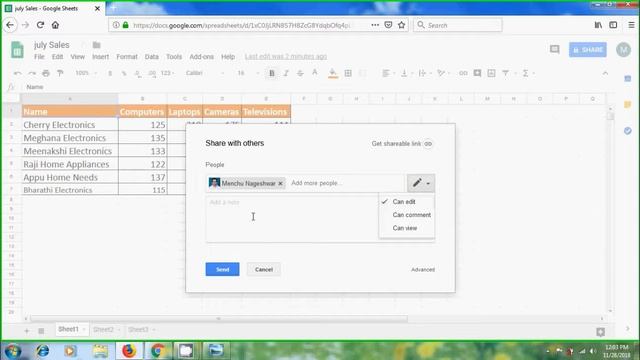The height and width of the screenshot is (360, 640).
Task: Click the Explore icon
Action: click(600, 332)
